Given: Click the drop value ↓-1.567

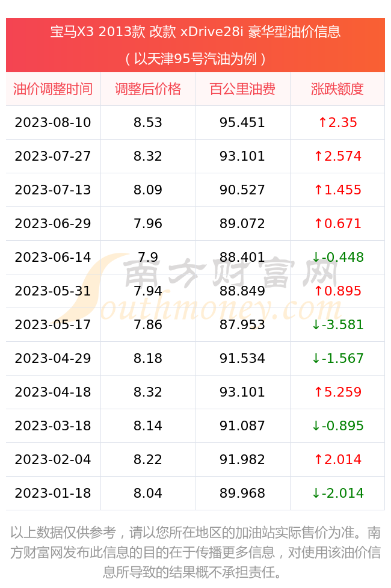Looking at the screenshot, I should [x=337, y=359].
